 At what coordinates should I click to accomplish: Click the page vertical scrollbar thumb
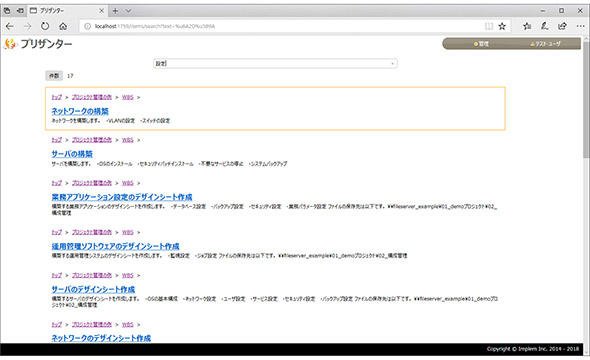coord(586,100)
